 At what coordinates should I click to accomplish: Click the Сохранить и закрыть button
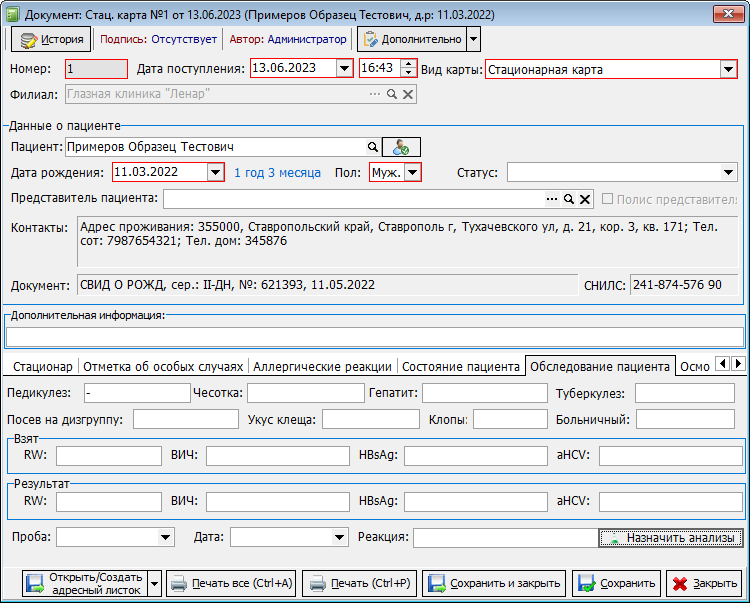tap(494, 583)
